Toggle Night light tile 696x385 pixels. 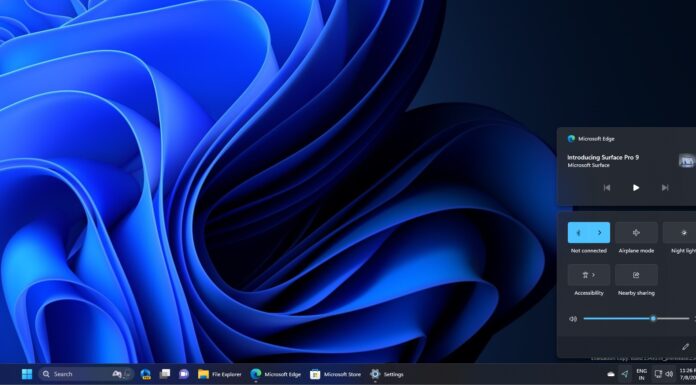click(679, 233)
